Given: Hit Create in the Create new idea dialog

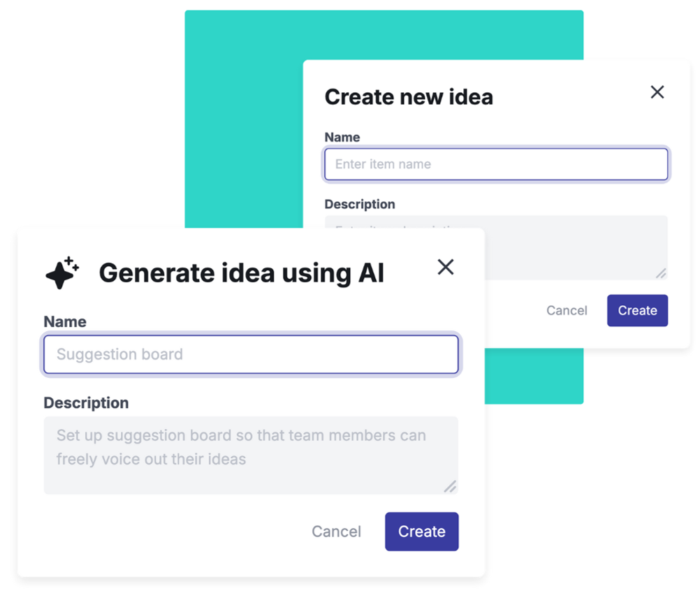Looking at the screenshot, I should pos(637,311).
